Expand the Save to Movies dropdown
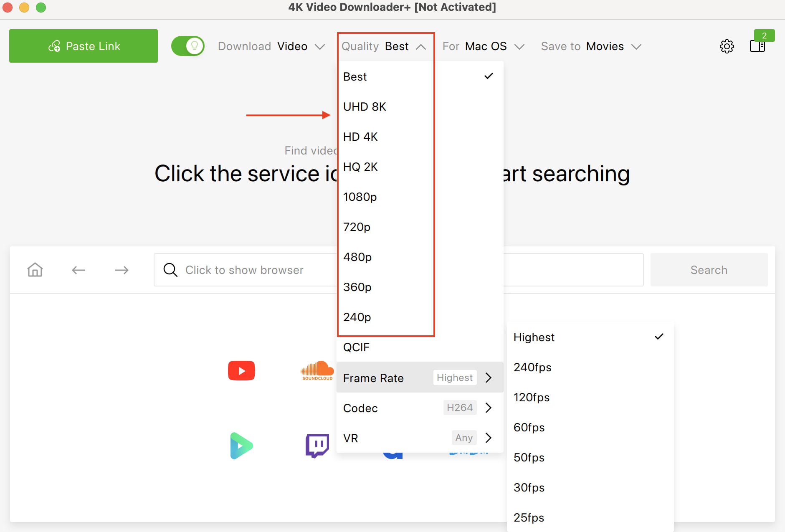This screenshot has height=532, width=785. (x=605, y=46)
